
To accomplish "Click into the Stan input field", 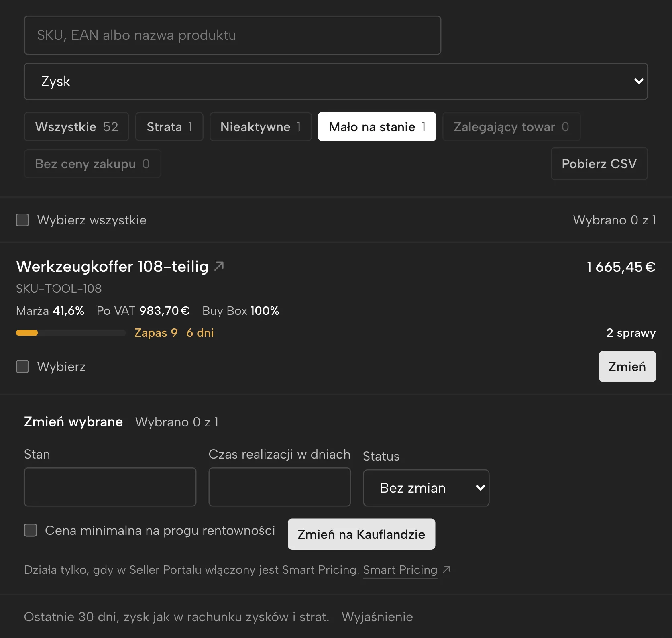I will coord(110,487).
